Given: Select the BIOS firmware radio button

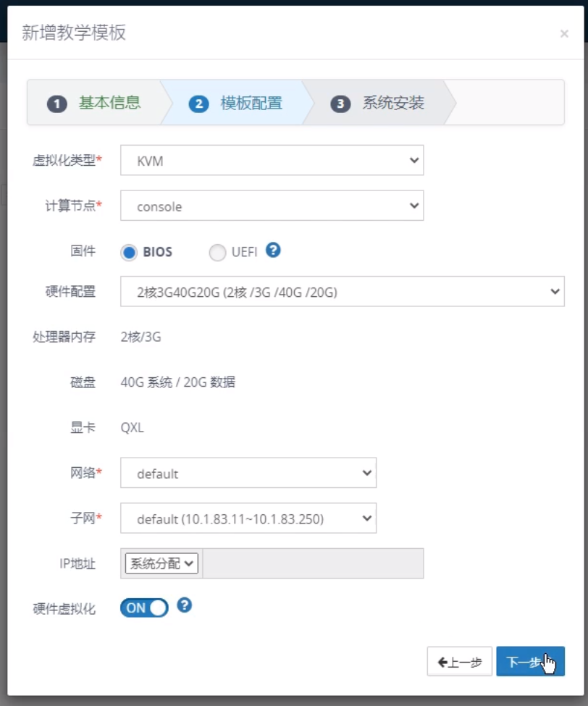Looking at the screenshot, I should [x=129, y=253].
